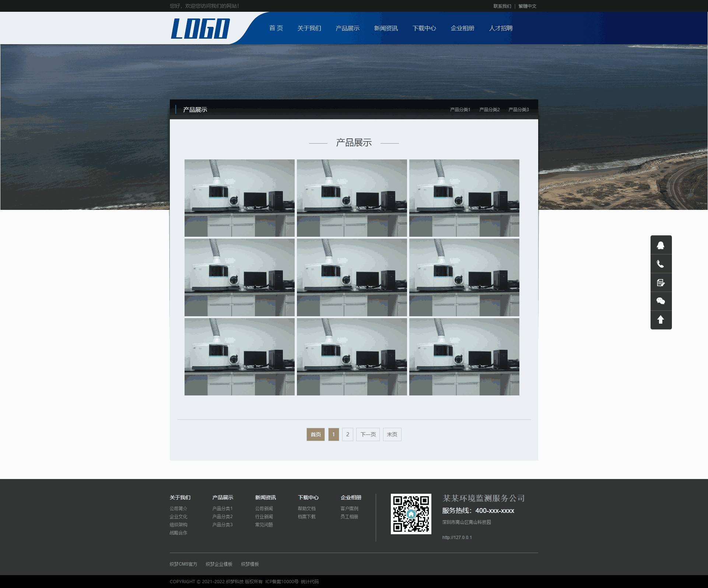Open the first product thumbnail in top row

[239, 198]
